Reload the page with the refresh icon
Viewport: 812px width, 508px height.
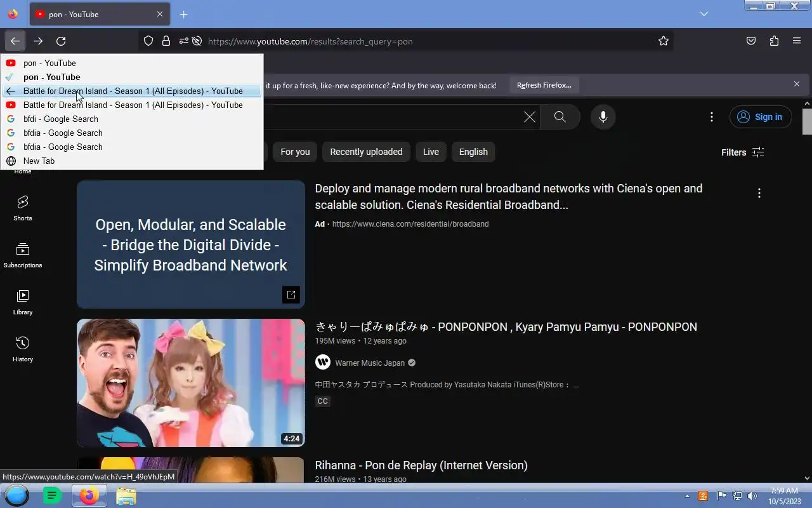[61, 41]
